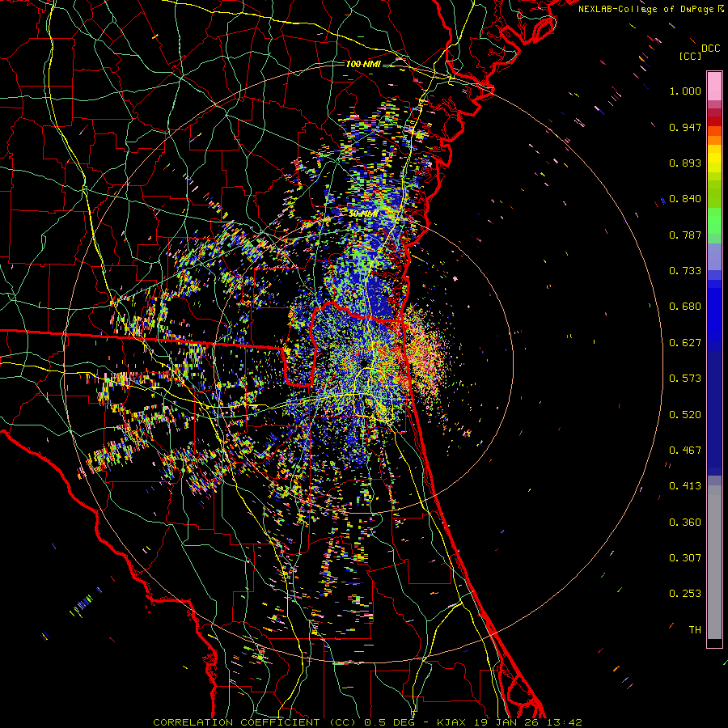The image size is (728, 728).
Task: Click the 0.893 scale value
Action: (685, 163)
